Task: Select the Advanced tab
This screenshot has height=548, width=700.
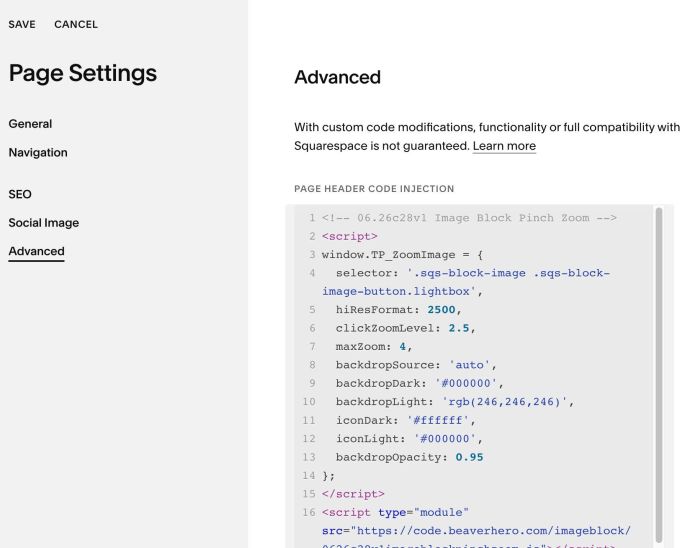Action: [x=37, y=251]
